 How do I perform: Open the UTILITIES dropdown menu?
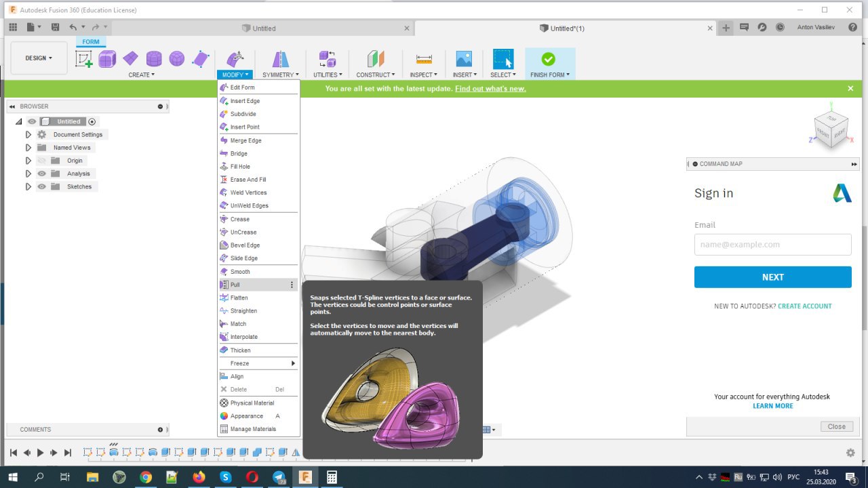[328, 75]
